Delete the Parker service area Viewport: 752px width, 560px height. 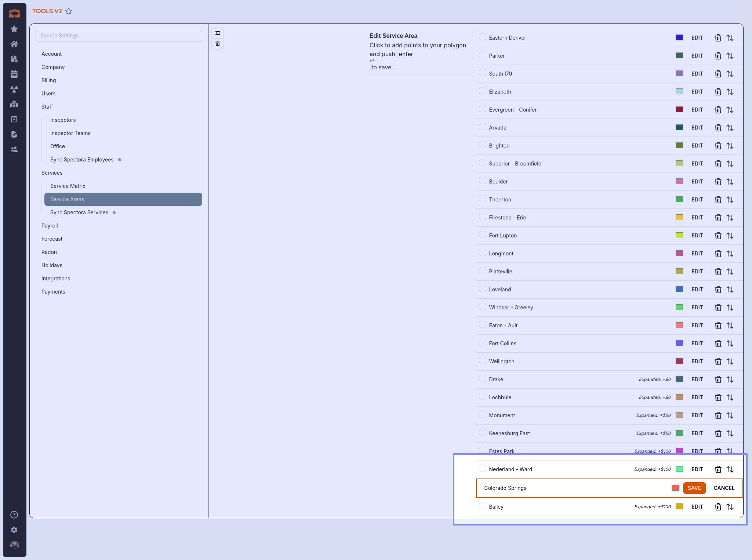718,56
